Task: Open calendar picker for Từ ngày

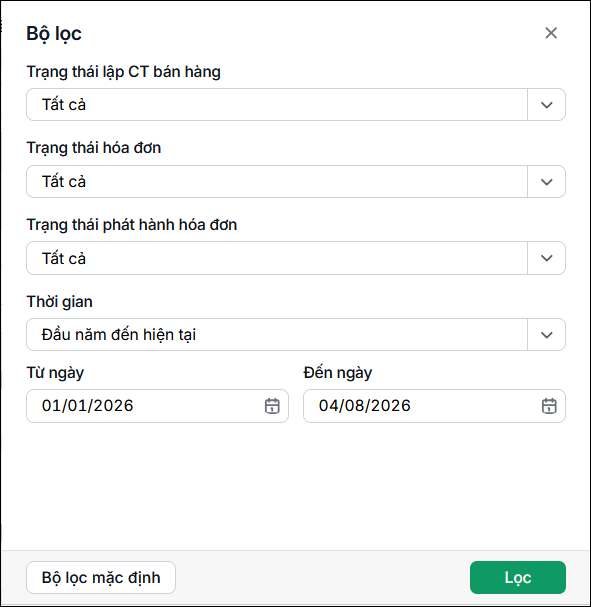Action: (272, 406)
